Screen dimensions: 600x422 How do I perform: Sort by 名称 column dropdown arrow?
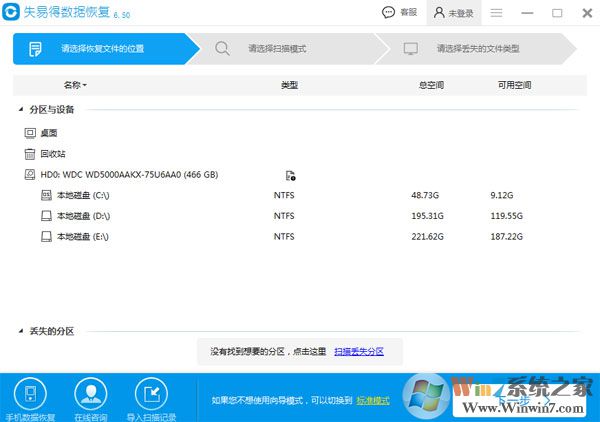click(85, 86)
